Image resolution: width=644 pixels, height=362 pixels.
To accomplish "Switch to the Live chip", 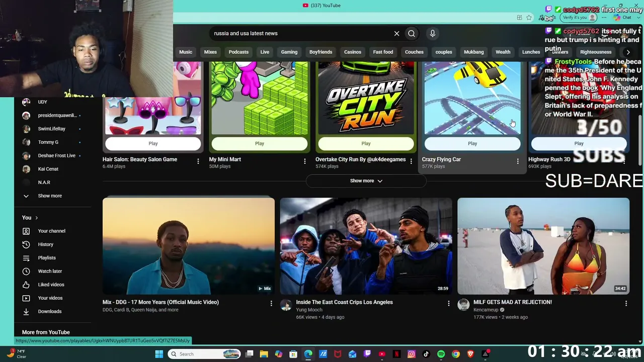I will tap(265, 52).
